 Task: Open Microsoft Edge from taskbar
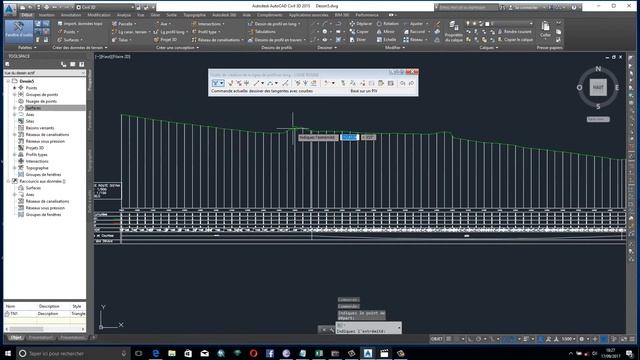pyautogui.click(x=156, y=353)
